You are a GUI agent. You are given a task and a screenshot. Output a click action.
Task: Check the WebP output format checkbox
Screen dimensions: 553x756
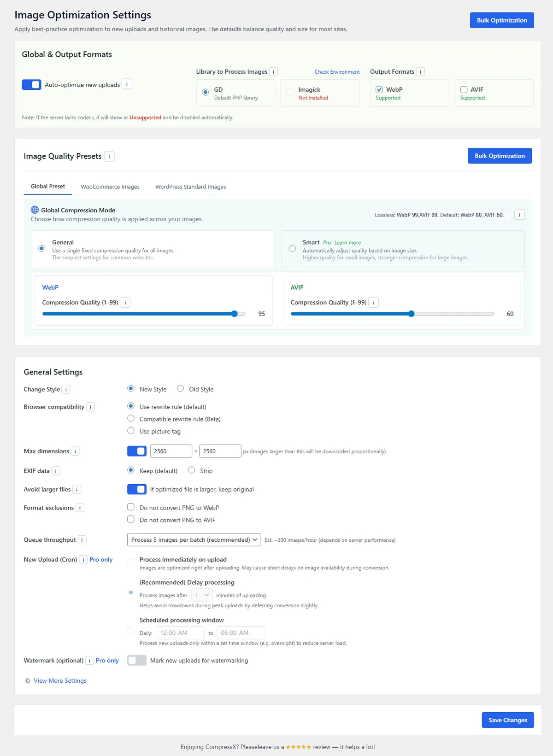[x=379, y=89]
